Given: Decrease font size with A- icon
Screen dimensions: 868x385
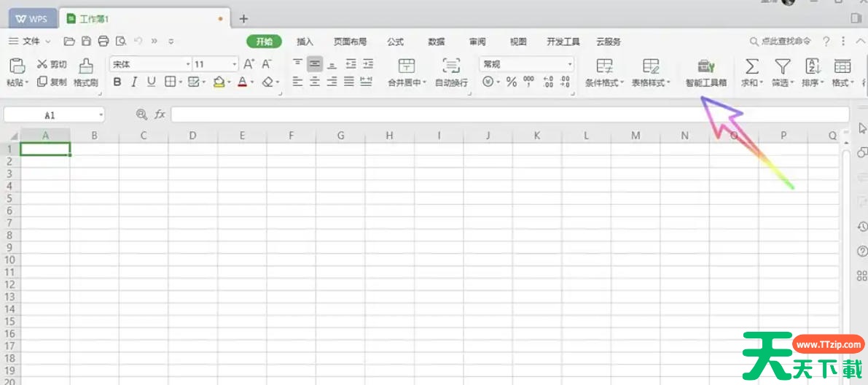Looking at the screenshot, I should point(267,64).
